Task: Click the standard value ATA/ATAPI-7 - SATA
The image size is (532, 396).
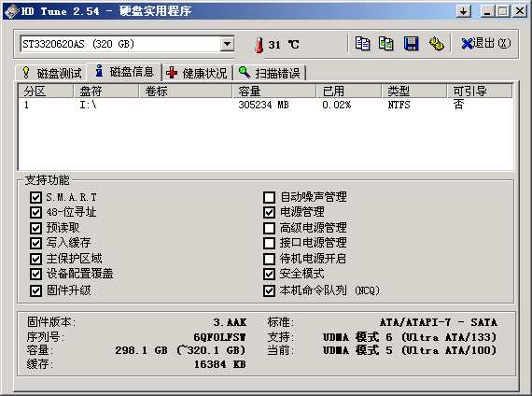Action: click(439, 322)
